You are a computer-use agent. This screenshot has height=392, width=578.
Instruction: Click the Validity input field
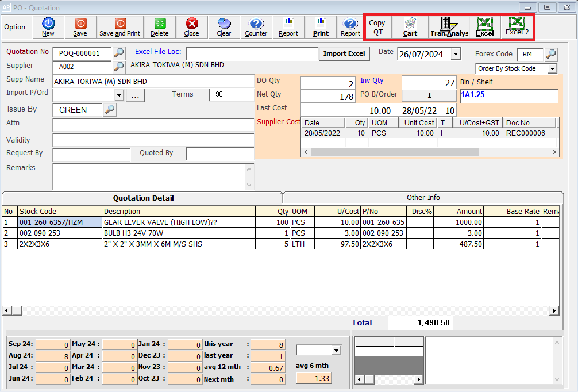tap(153, 140)
